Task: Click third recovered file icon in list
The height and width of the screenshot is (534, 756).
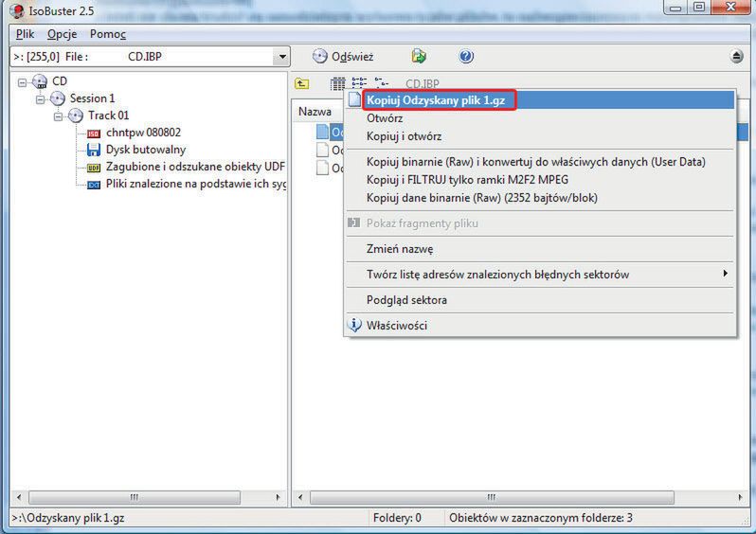Action: click(x=322, y=168)
